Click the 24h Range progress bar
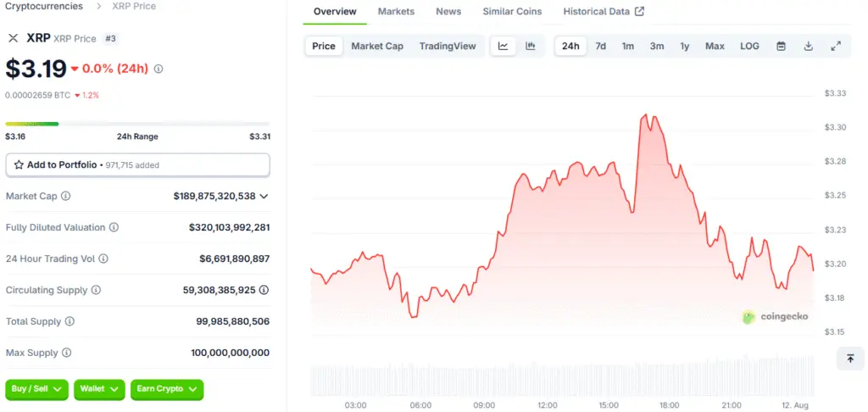The image size is (868, 412). [138, 124]
